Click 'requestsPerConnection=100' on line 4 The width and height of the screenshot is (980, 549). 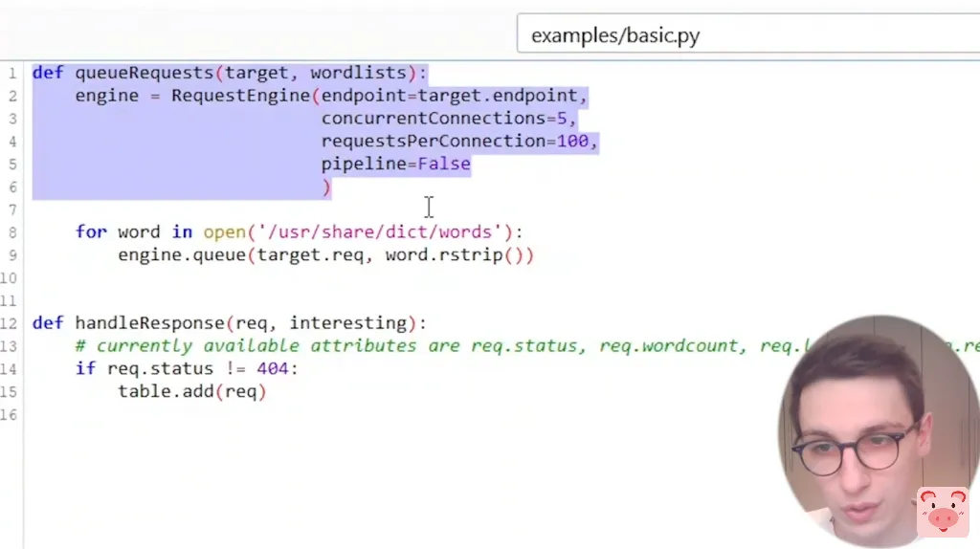pyautogui.click(x=455, y=142)
